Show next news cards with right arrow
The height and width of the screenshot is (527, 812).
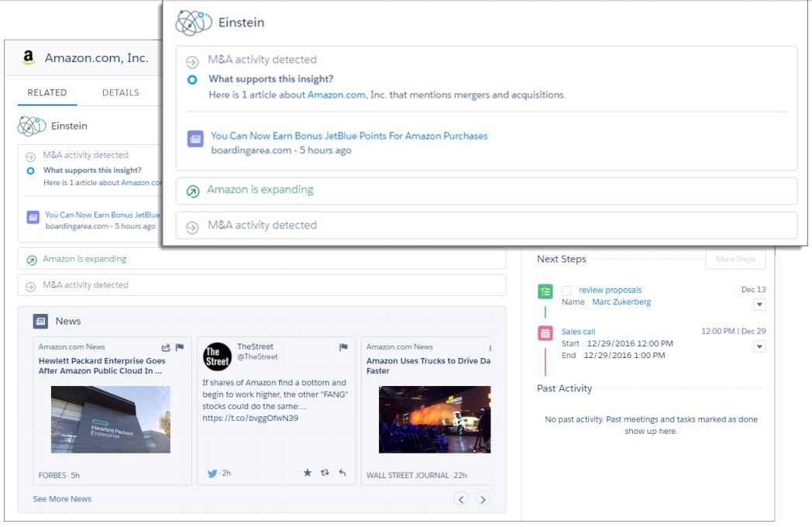tap(483, 499)
